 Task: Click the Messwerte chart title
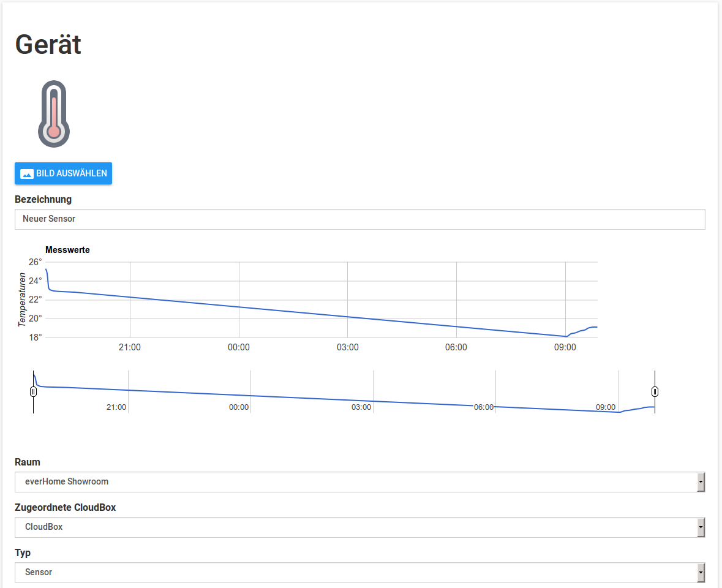(x=67, y=250)
